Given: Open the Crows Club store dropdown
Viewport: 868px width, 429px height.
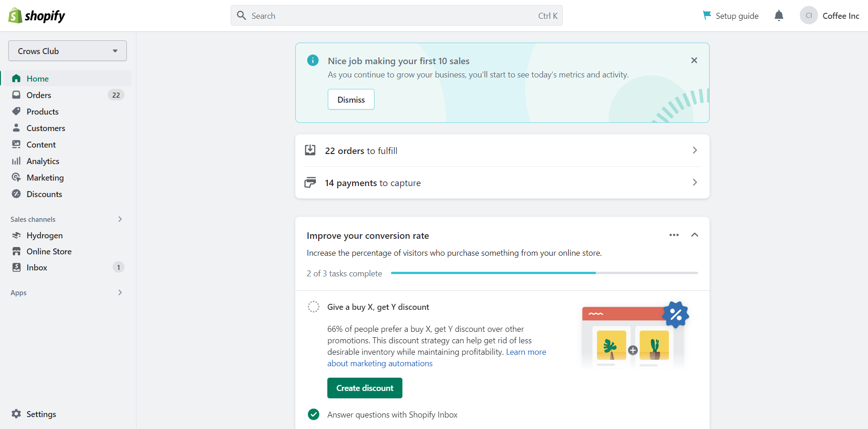Looking at the screenshot, I should [x=67, y=51].
